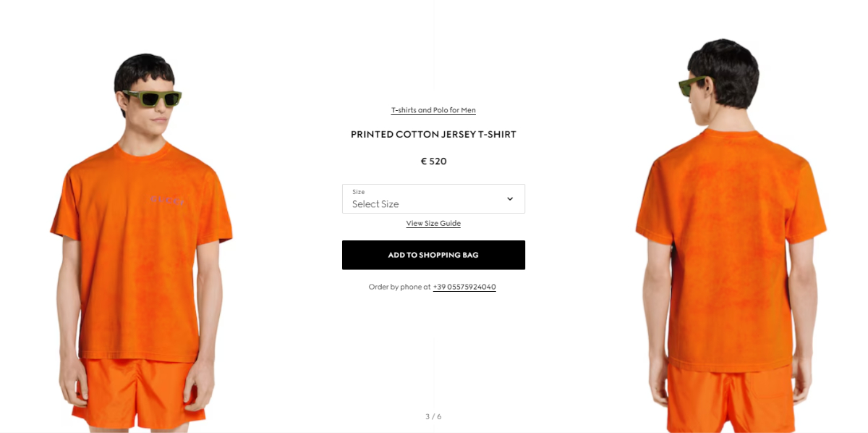Image resolution: width=868 pixels, height=433 pixels.
Task: Open the View Size Guide link
Action: [433, 223]
